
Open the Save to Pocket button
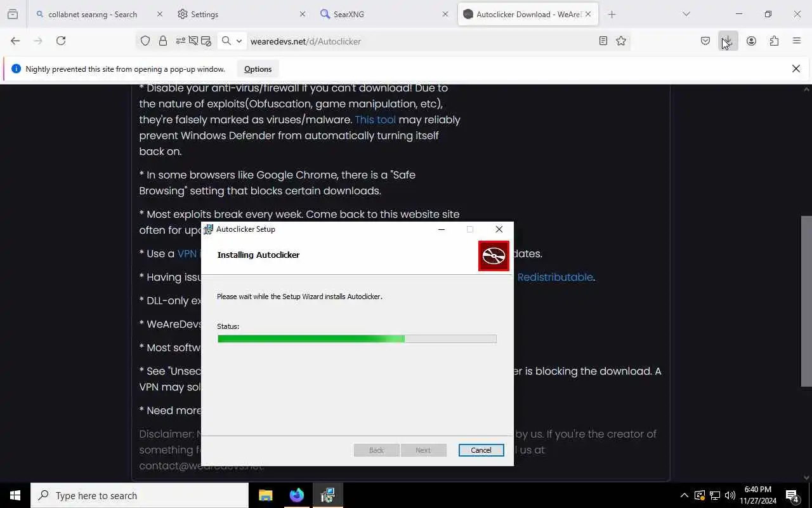pyautogui.click(x=705, y=41)
